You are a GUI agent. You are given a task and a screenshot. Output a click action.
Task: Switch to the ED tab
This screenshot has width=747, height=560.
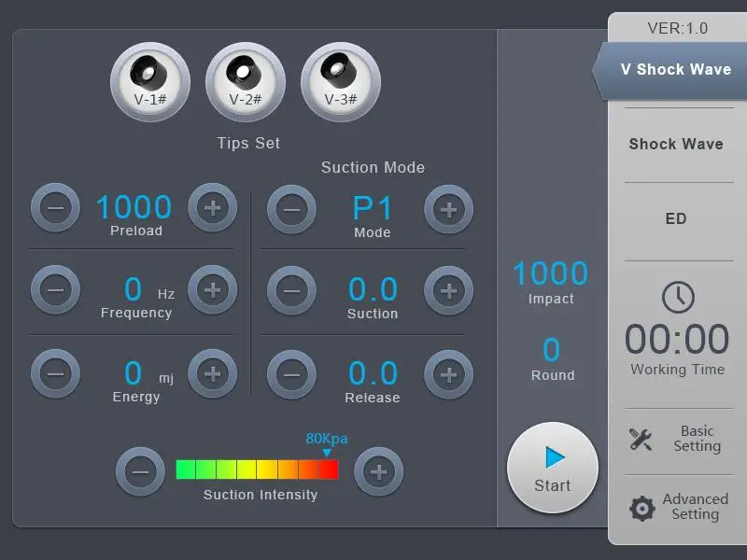pos(676,218)
